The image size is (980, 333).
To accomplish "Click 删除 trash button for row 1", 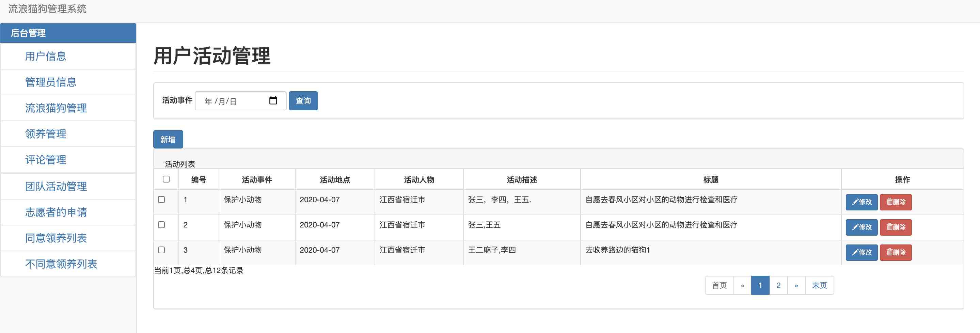I will (896, 202).
